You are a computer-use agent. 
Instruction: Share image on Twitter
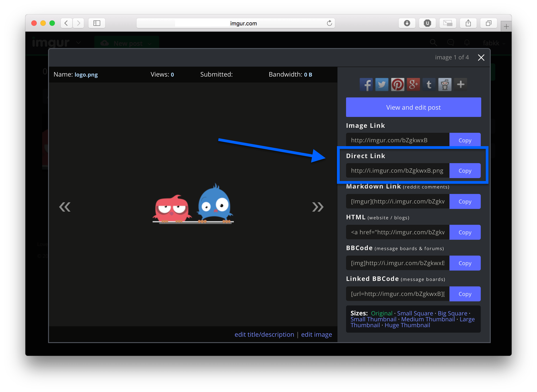pos(382,85)
